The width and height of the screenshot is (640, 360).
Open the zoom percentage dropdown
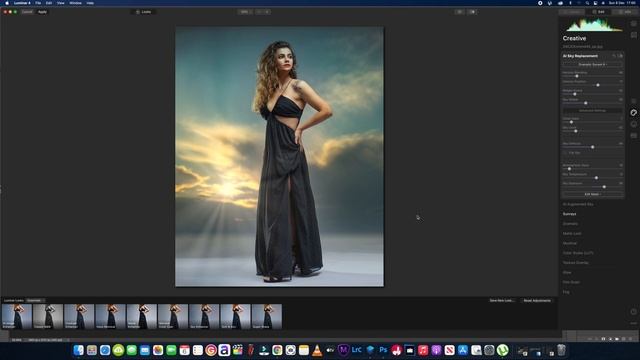click(x=245, y=12)
